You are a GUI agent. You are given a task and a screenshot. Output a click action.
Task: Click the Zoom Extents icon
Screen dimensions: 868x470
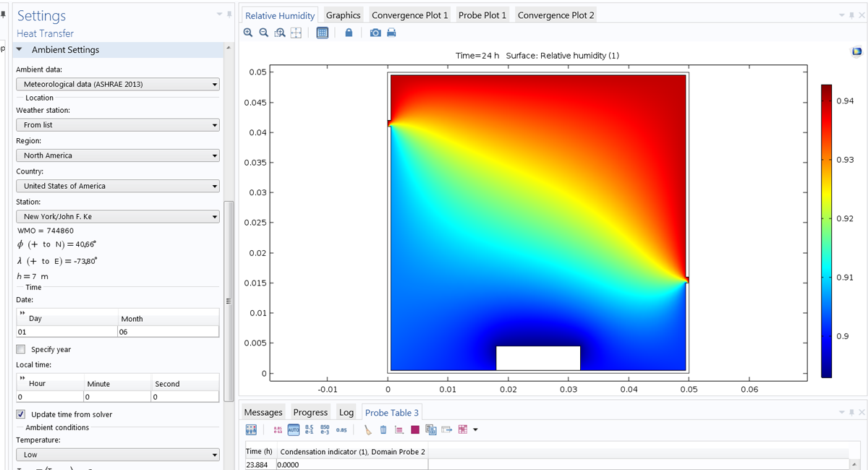pos(296,33)
